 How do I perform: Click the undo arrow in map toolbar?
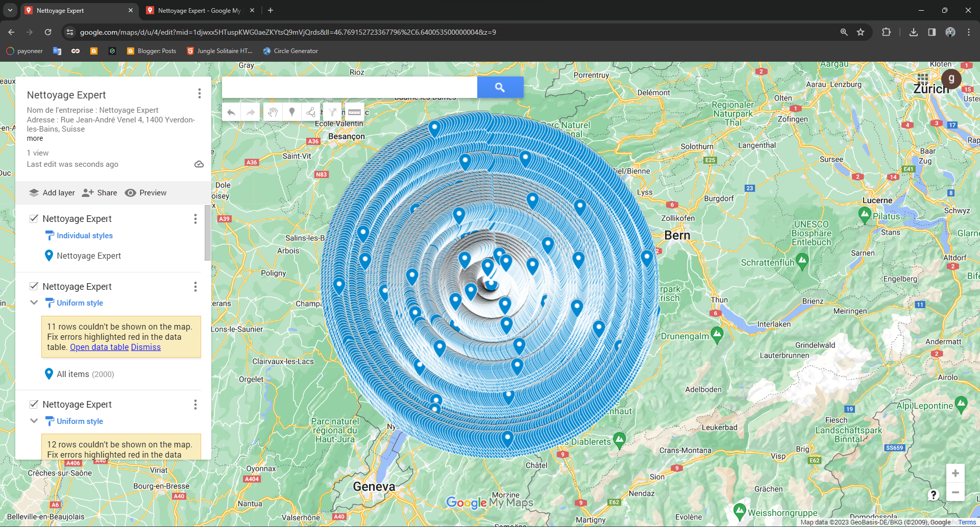pyautogui.click(x=231, y=112)
